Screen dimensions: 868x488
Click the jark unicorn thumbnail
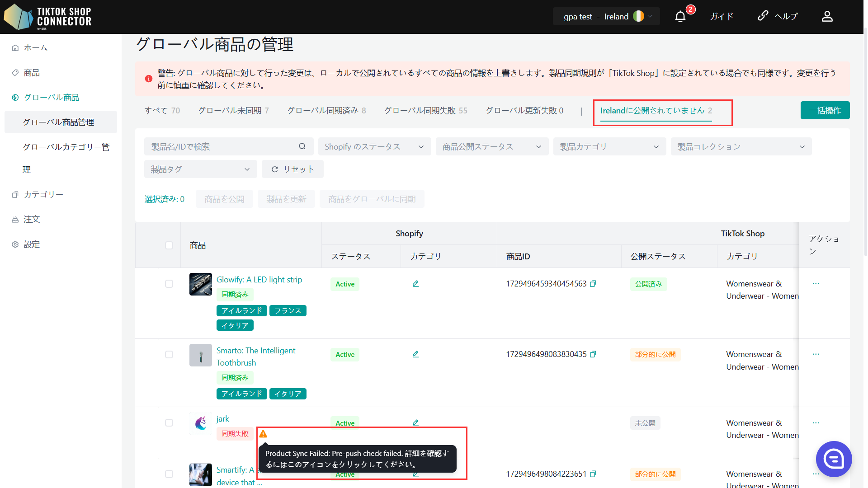tap(201, 423)
